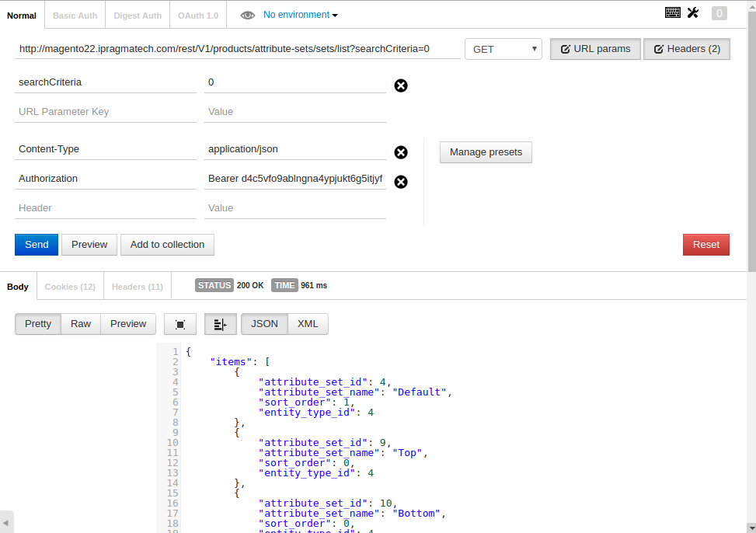Open keyboard shortcuts icon
Screen dimensions: 756x533
click(673, 12)
